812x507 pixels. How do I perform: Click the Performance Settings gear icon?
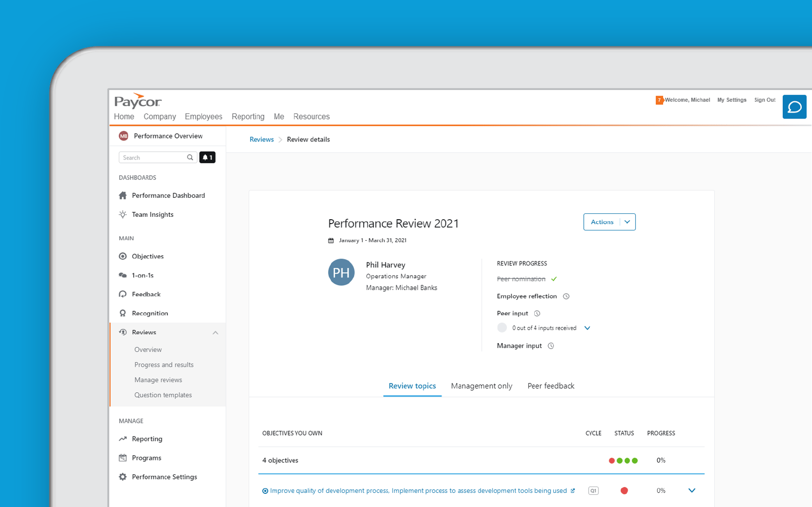point(123,477)
